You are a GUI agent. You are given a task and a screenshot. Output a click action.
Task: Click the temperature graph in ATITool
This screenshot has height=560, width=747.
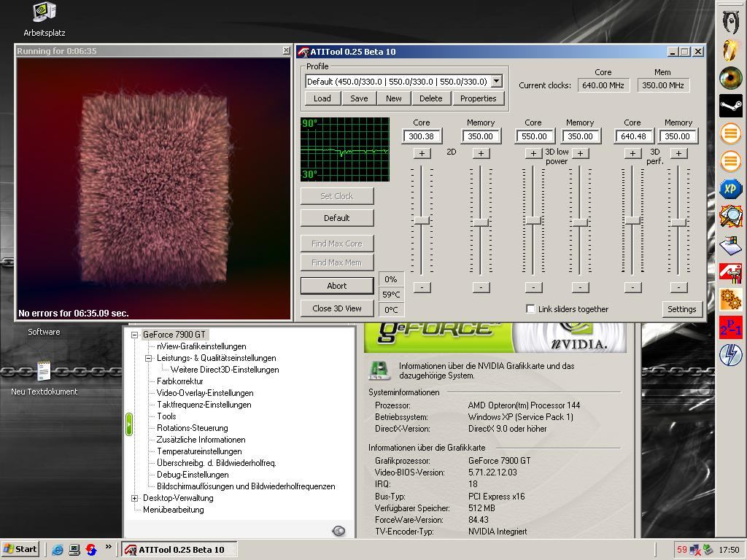tap(345, 149)
